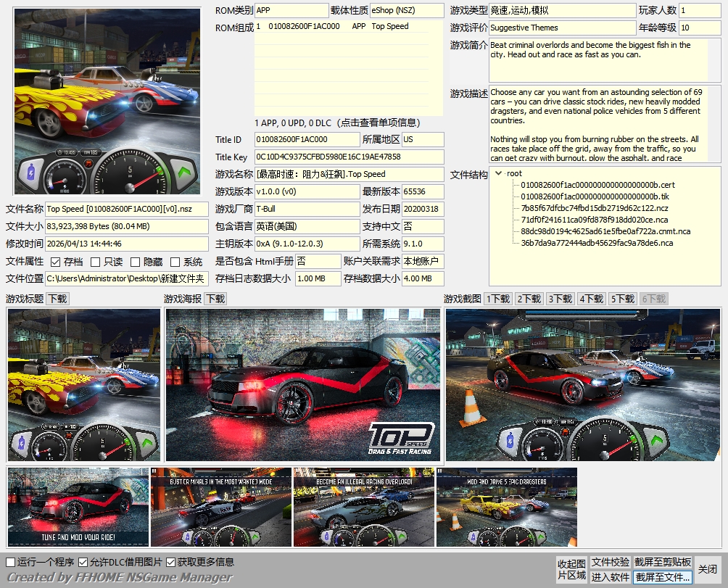Screen dimensions: 728x588
Task: Select the 'Tune and mod your ride' thumbnail
Action: pyautogui.click(x=78, y=507)
